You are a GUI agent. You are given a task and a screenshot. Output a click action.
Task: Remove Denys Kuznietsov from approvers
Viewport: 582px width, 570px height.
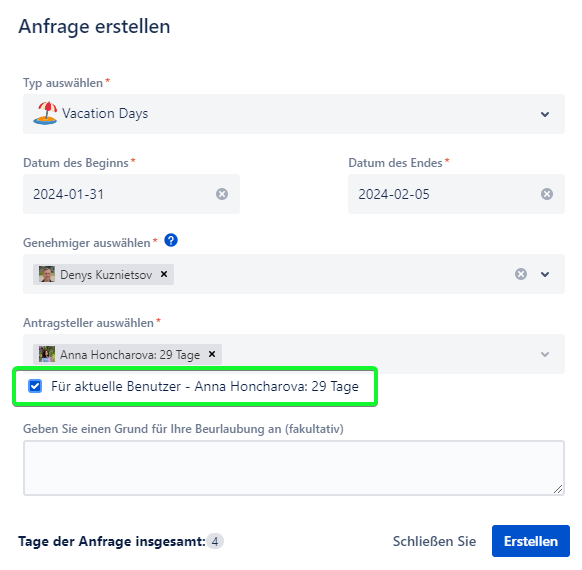164,274
